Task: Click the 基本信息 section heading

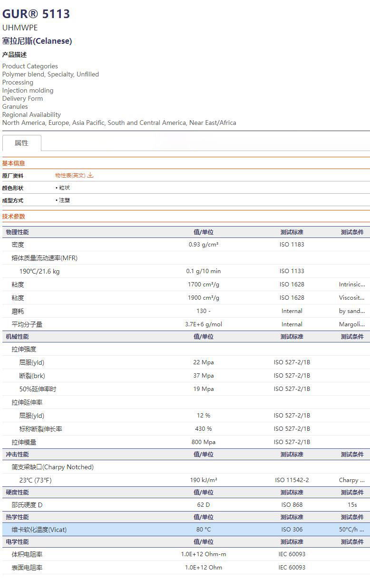Action: 14,163
